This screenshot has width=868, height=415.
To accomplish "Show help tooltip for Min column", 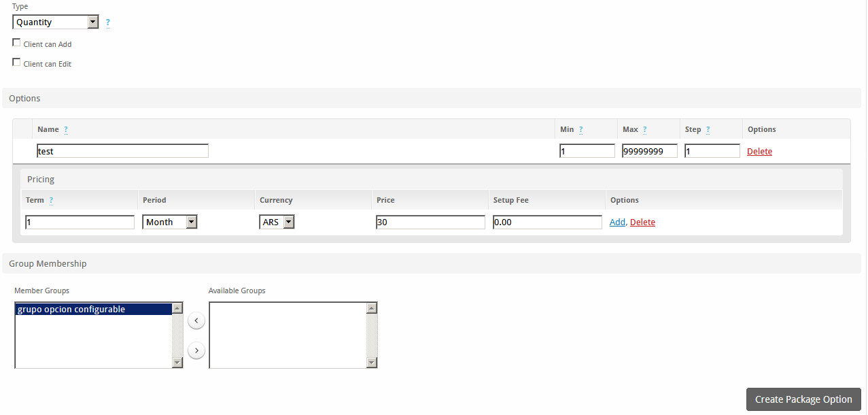I will 580,129.
